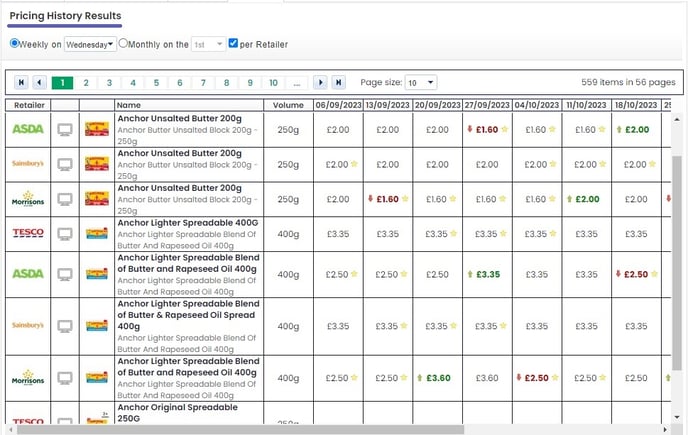Select page 1 in pagination
This screenshot has height=435, width=688.
point(62,83)
